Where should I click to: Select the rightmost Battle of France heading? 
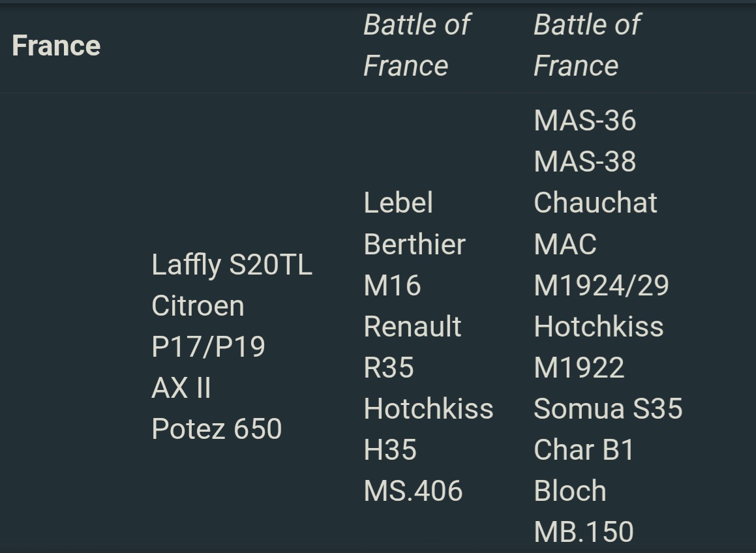click(586, 45)
